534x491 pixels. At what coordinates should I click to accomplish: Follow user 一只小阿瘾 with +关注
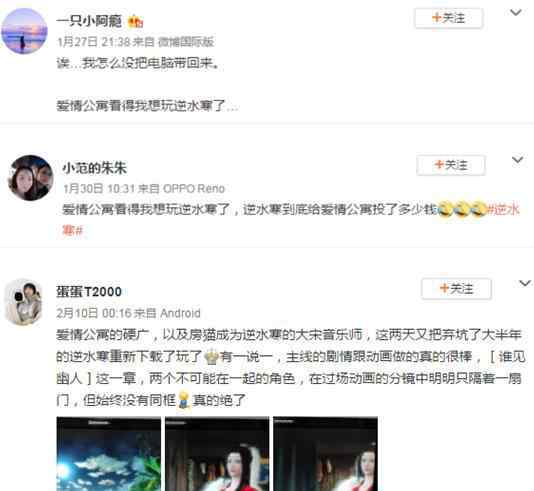pyautogui.click(x=449, y=18)
